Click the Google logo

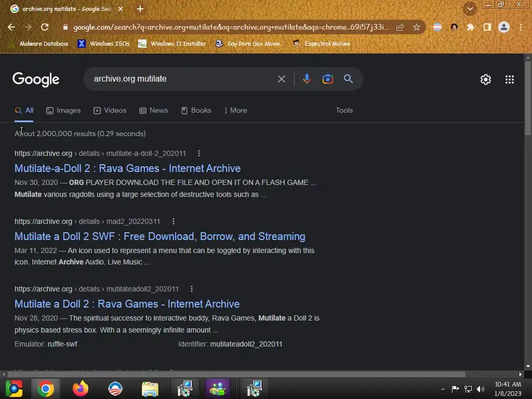click(36, 79)
